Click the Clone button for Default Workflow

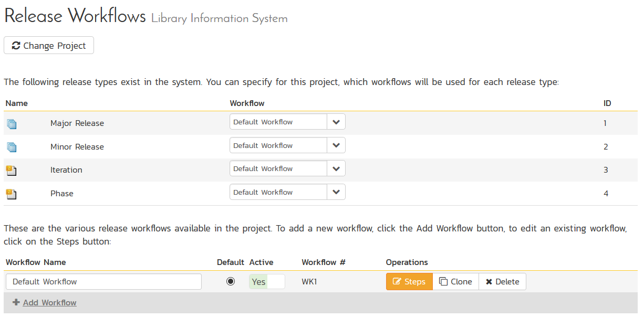tap(455, 282)
